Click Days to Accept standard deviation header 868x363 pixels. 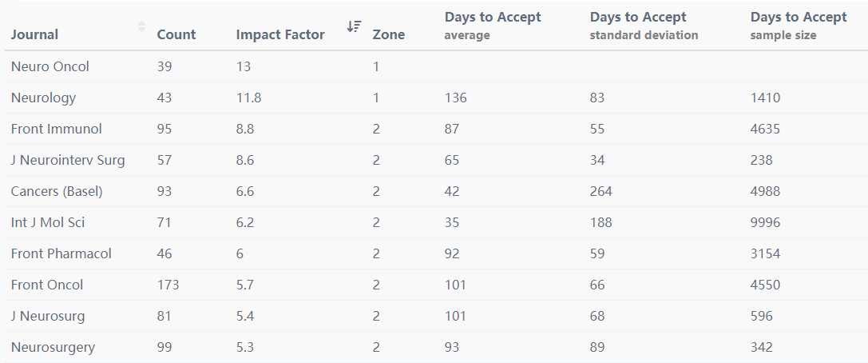click(644, 26)
